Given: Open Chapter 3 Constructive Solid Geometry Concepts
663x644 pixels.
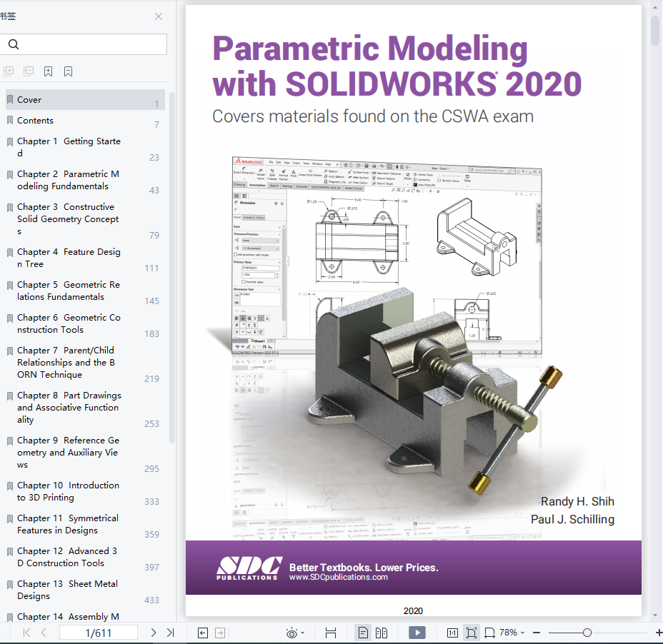Looking at the screenshot, I should click(x=84, y=219).
